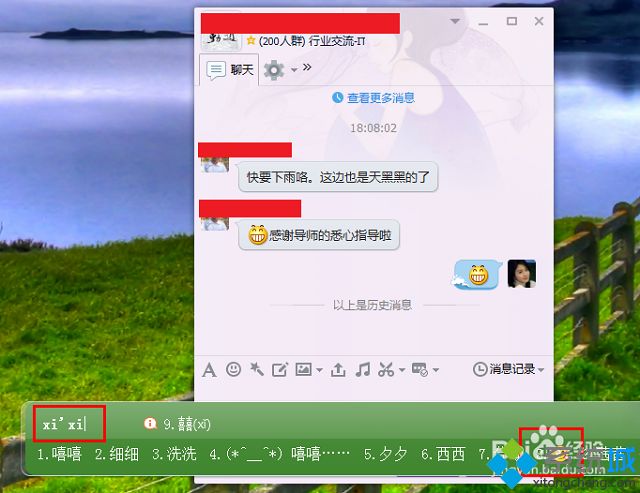Click the 感谢导师的悉心指导啦 message bubble
Image resolution: width=640 pixels, height=493 pixels.
(319, 235)
